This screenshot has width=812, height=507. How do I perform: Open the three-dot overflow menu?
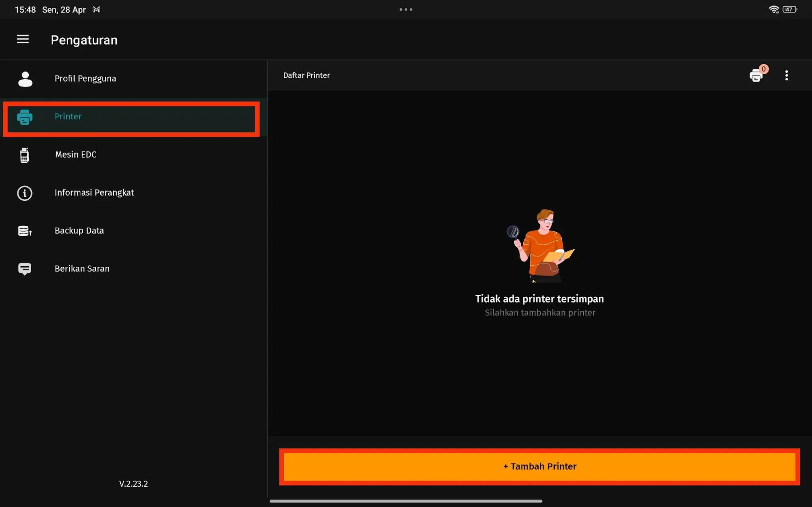(786, 76)
